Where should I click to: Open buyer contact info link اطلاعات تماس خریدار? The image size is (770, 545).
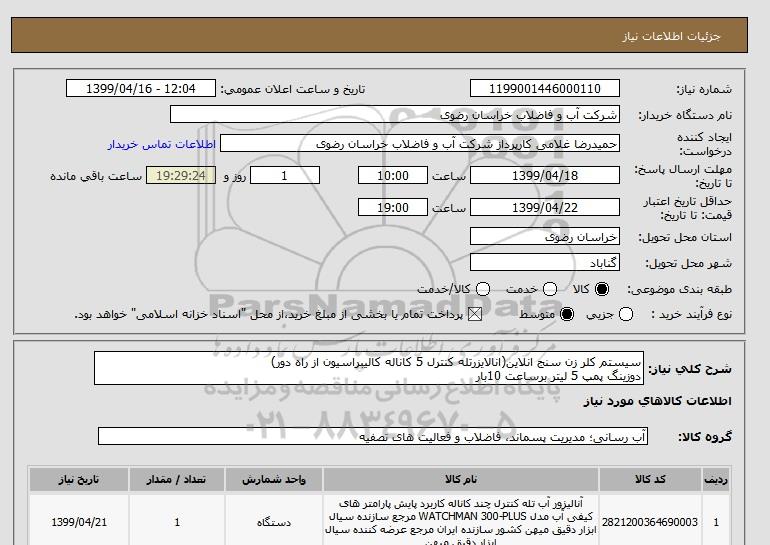[162, 144]
